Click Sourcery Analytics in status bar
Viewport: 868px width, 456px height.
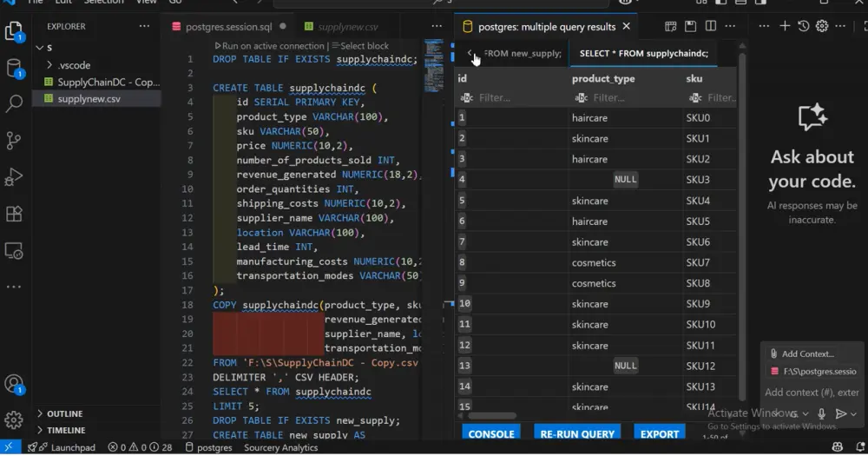[x=281, y=447]
